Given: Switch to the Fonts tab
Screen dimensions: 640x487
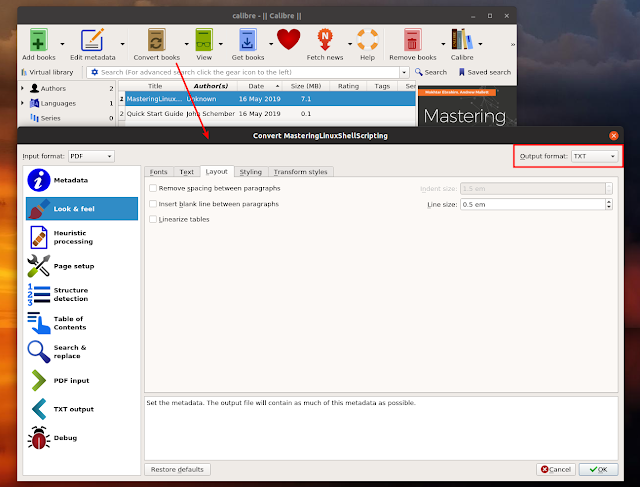Looking at the screenshot, I should 158,172.
